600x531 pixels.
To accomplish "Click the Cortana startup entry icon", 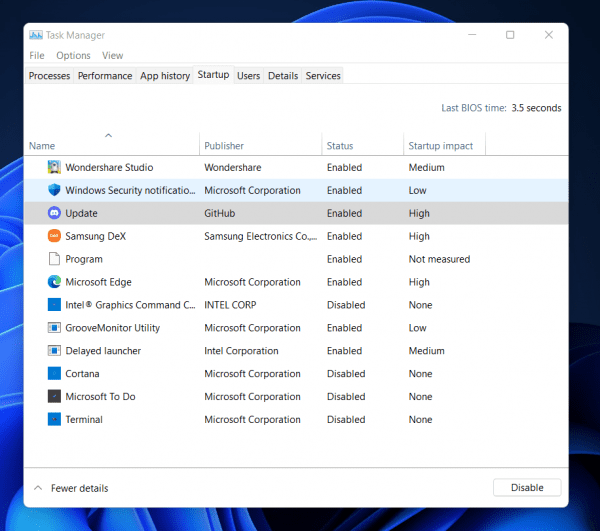I will tap(54, 374).
